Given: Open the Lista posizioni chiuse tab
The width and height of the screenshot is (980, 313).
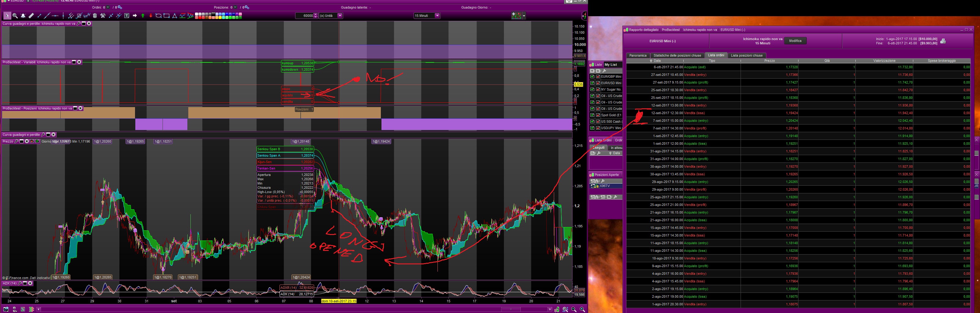Looking at the screenshot, I should click(746, 55).
